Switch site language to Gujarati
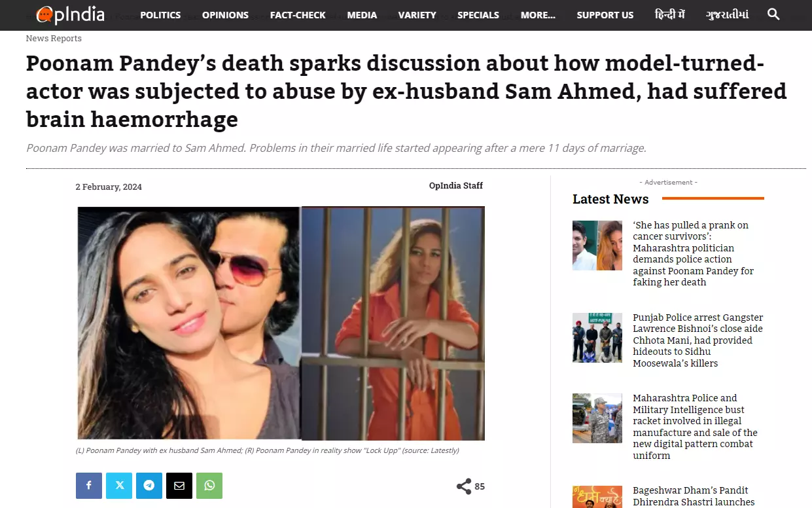The height and width of the screenshot is (508, 812). (727, 14)
